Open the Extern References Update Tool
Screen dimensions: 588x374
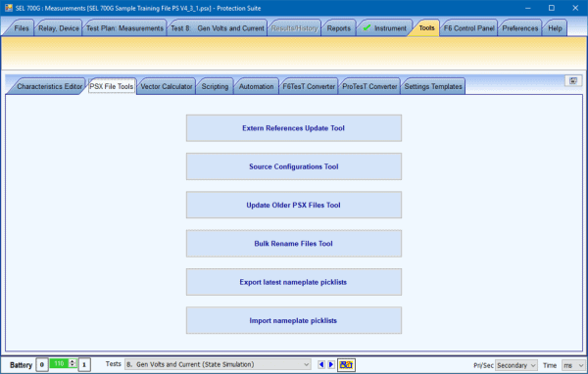pos(294,128)
